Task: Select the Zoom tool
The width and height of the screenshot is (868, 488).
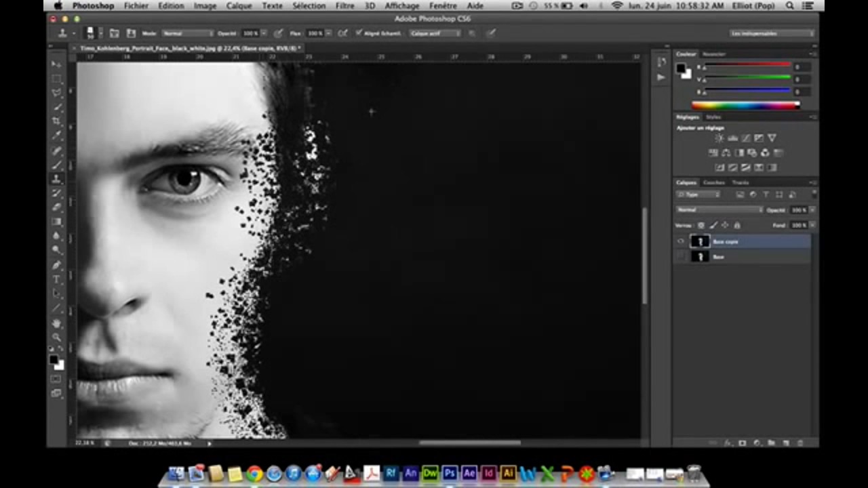Action: click(x=57, y=337)
